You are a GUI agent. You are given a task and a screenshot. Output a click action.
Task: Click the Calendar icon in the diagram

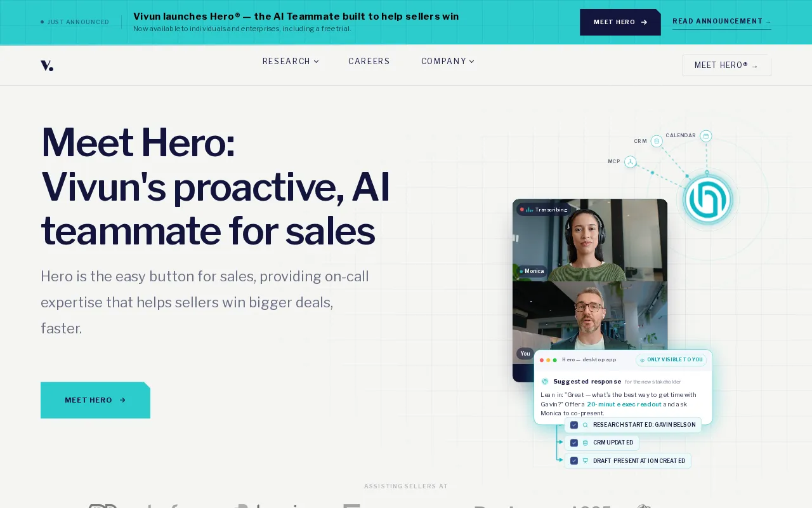tap(706, 136)
